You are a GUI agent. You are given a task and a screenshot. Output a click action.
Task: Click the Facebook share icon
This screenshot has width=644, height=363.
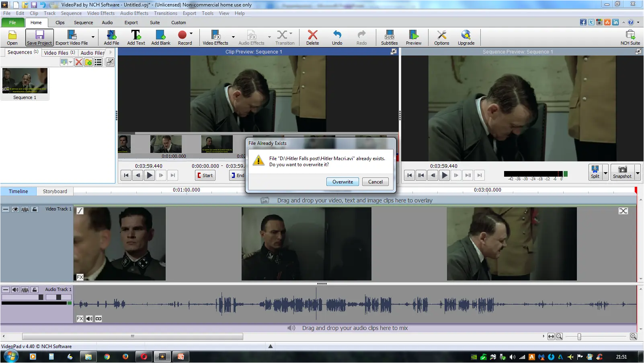coord(583,22)
